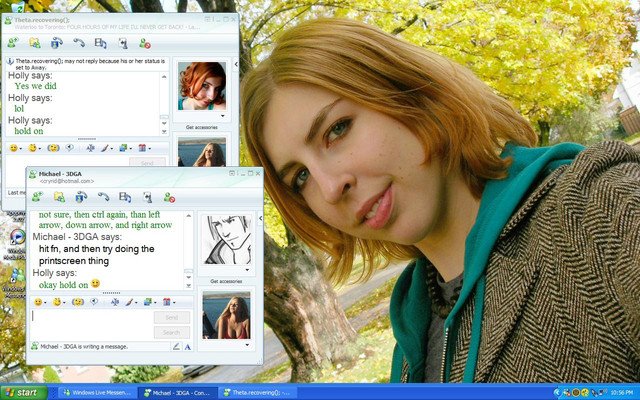The width and height of the screenshot is (640, 400).
Task: Click Search button in Michael - 3DGA window
Action: pyautogui.click(x=172, y=332)
